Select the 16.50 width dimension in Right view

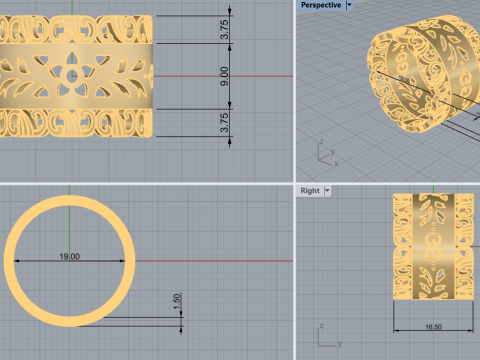click(433, 327)
